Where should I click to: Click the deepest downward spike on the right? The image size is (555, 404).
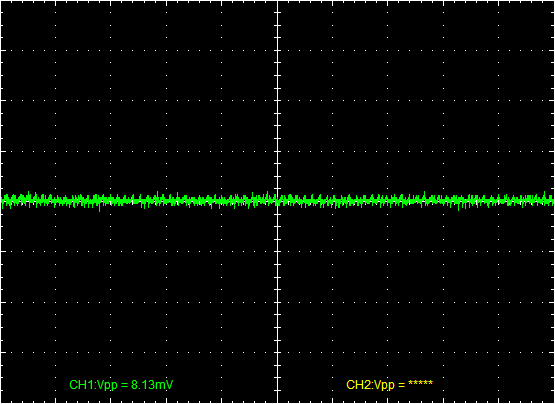(459, 207)
